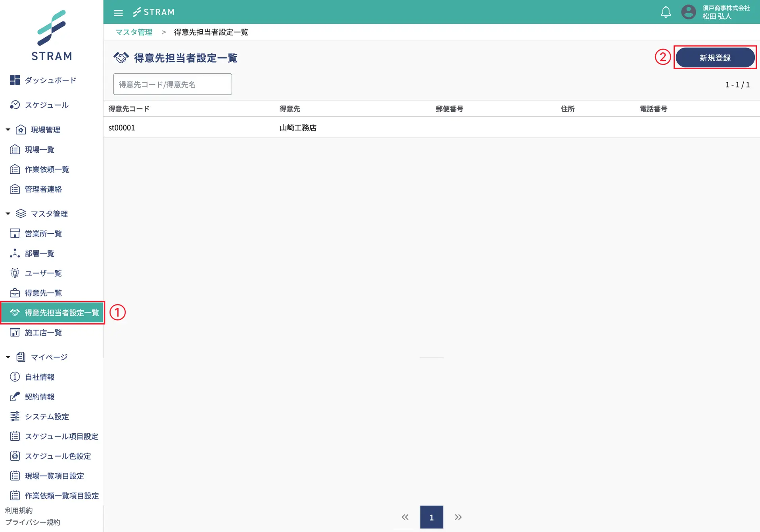This screenshot has height=532, width=760.
Task: Collapse the マスタ管理 section arrow
Action: [8, 213]
